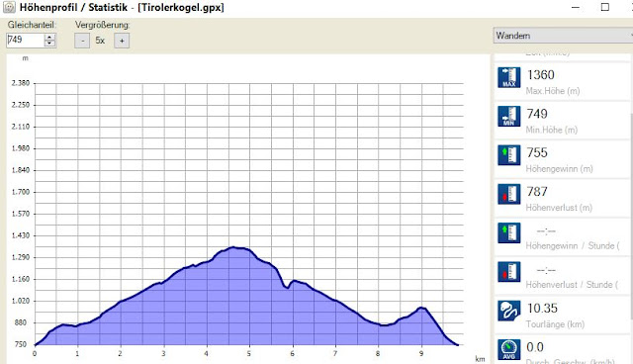Image resolution: width=633 pixels, height=364 pixels.
Task: Click the Vergrößerung label
Action: pyautogui.click(x=103, y=25)
